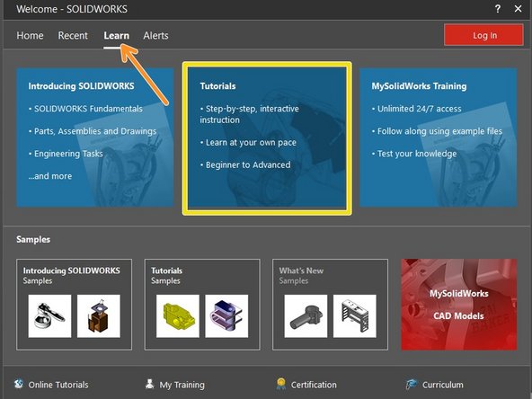532x399 pixels.
Task: Open the brown box assembly sample thumbnail
Action: (x=99, y=316)
